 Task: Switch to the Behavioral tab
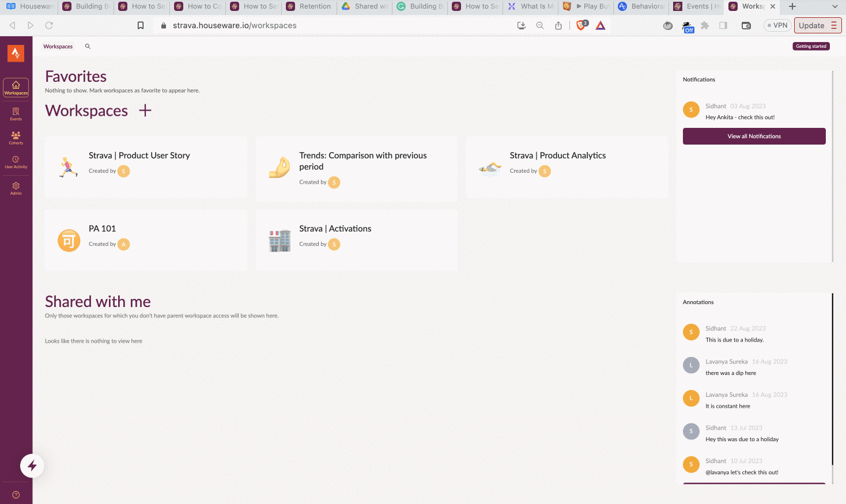click(642, 6)
